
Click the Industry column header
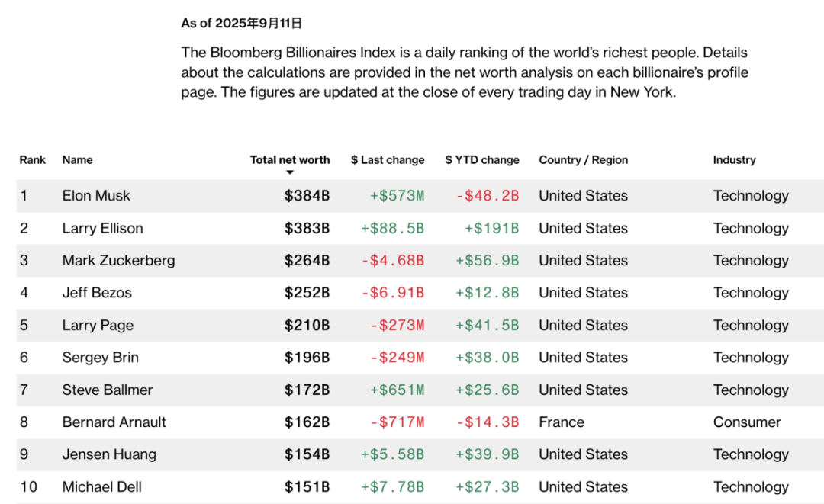click(x=735, y=160)
